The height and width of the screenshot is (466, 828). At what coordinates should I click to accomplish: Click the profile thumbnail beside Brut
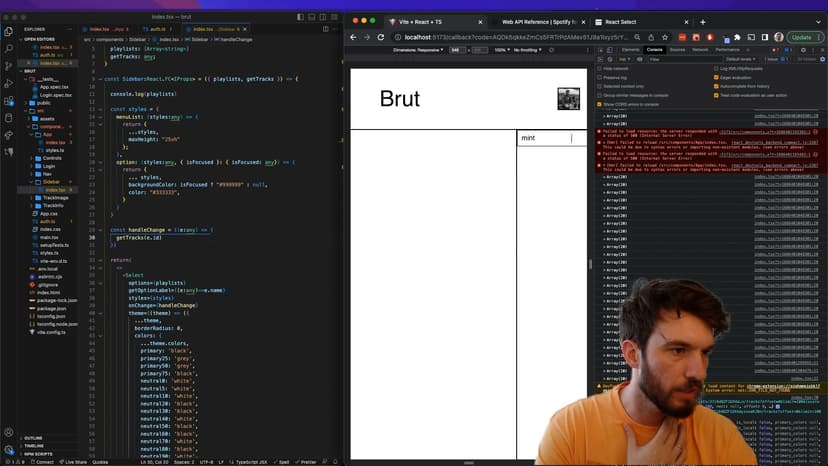pyautogui.click(x=568, y=98)
